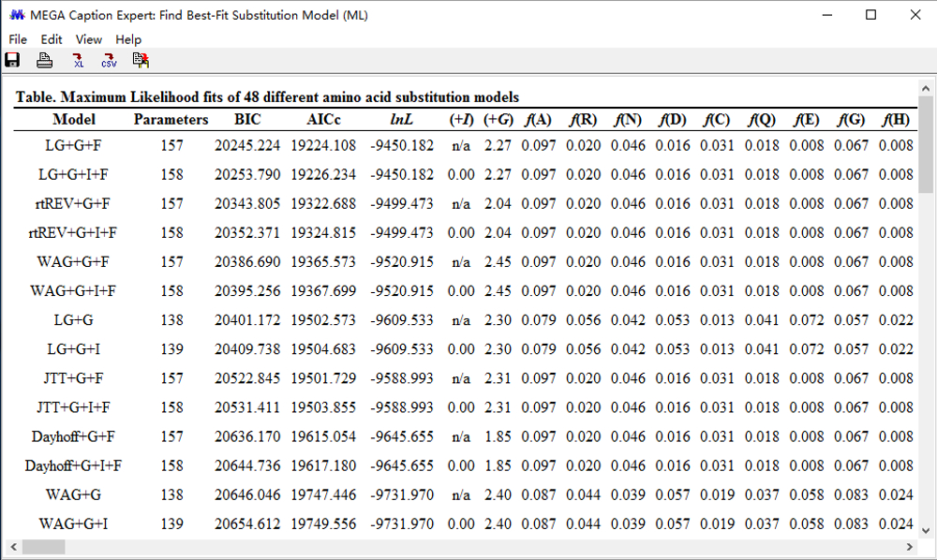
Task: Open the Help menu
Action: coord(128,39)
